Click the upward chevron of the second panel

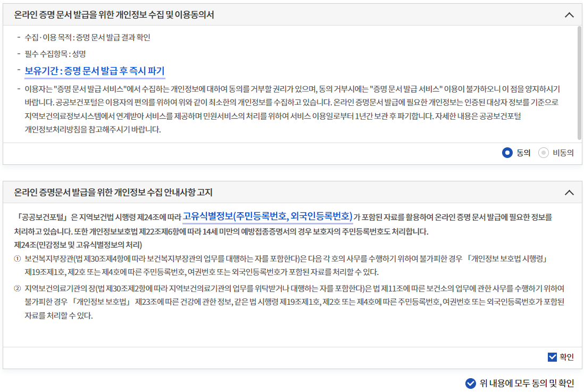tap(569, 191)
